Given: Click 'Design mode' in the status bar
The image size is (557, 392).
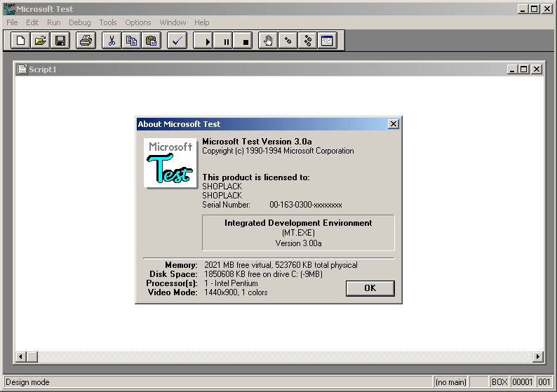Looking at the screenshot, I should click(27, 382).
